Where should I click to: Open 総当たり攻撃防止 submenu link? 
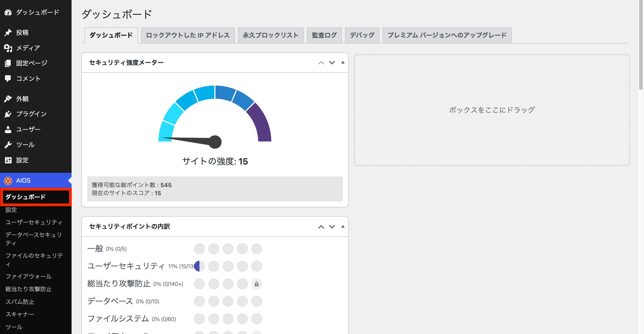28,289
